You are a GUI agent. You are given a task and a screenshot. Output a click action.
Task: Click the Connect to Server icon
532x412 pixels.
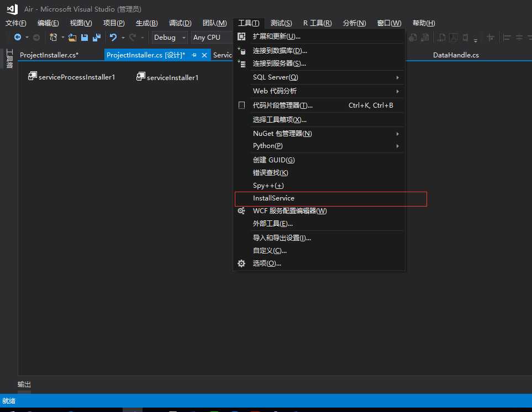click(x=241, y=64)
